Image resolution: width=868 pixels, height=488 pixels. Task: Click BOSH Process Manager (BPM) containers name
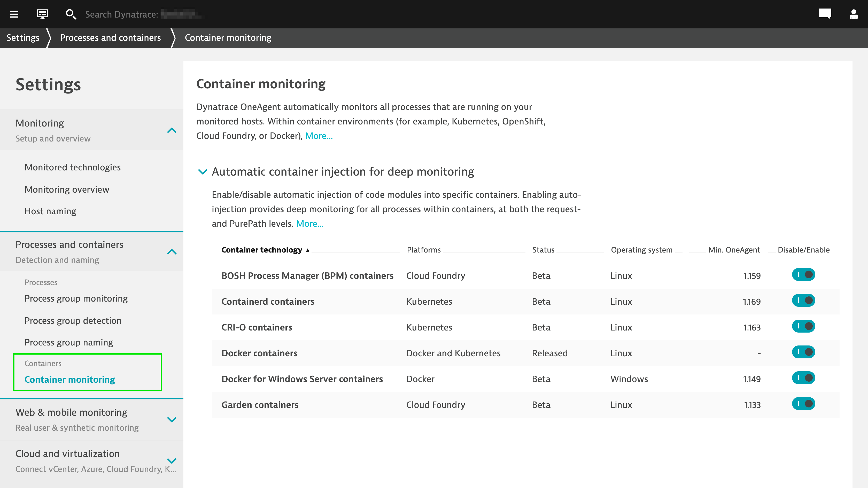pos(307,276)
